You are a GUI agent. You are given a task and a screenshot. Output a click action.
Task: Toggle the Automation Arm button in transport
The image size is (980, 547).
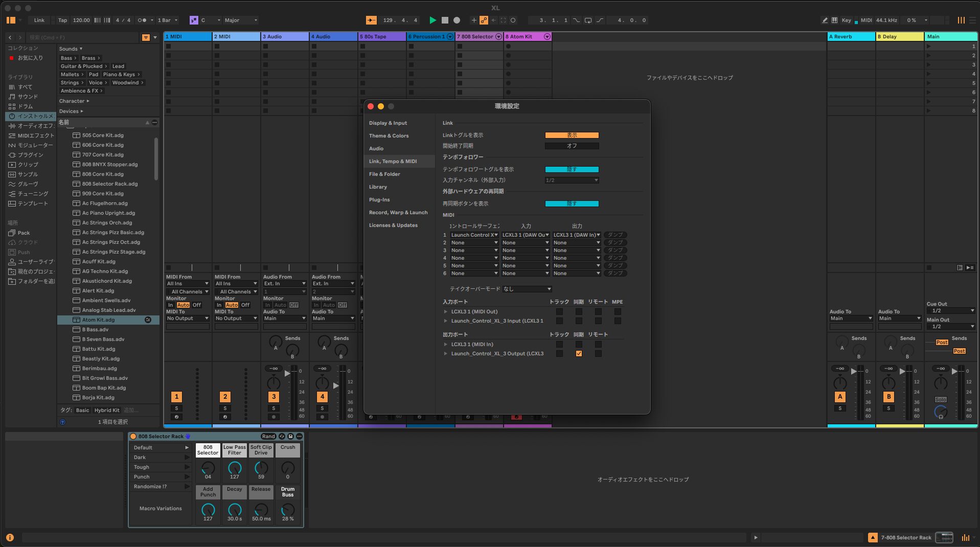tap(484, 20)
